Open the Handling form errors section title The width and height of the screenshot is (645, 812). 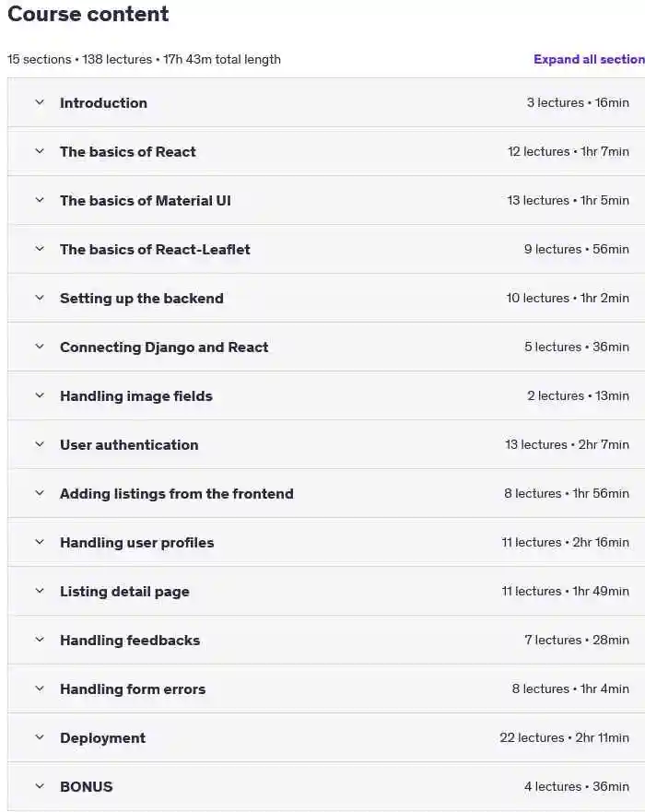pos(133,688)
